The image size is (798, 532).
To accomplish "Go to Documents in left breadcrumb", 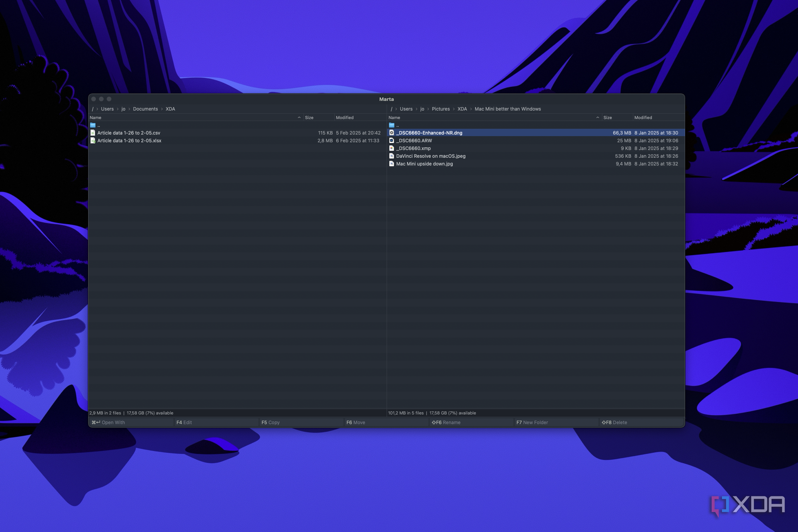I will pos(145,109).
